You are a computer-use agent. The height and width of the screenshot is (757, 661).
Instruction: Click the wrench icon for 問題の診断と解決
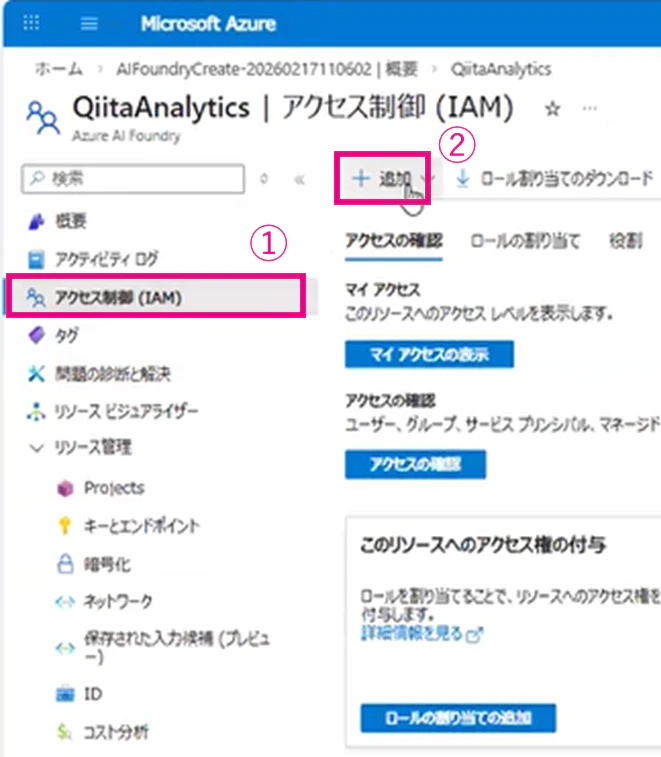tap(36, 374)
